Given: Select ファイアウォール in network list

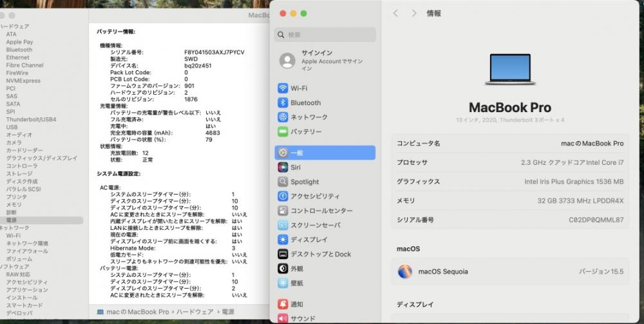Looking at the screenshot, I should pyautogui.click(x=27, y=251).
